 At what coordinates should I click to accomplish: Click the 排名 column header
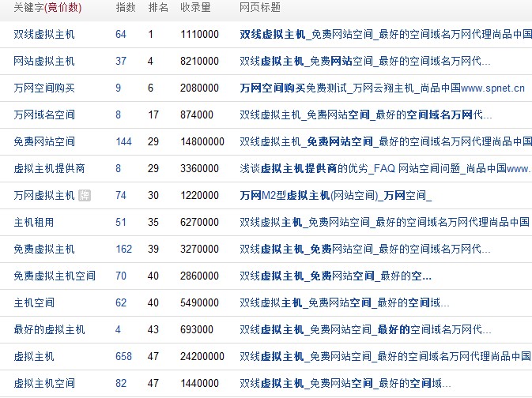pyautogui.click(x=158, y=7)
